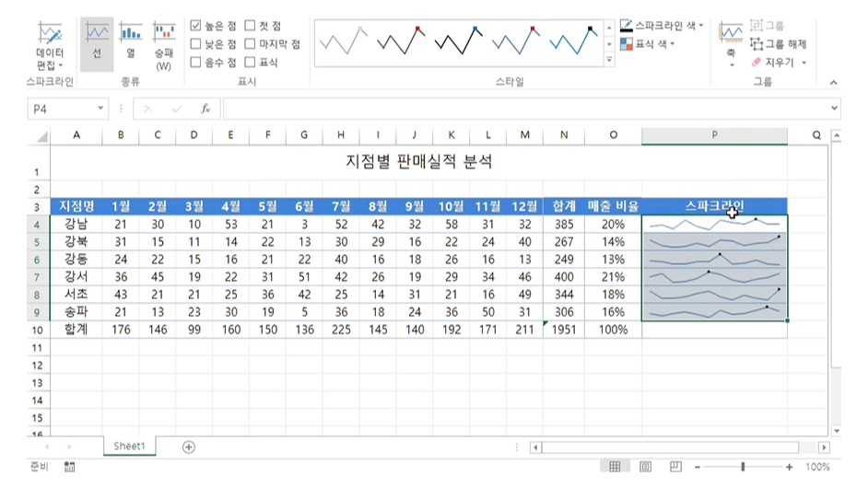Open the 스파크라인 색 sparkline color menu

tap(663, 26)
